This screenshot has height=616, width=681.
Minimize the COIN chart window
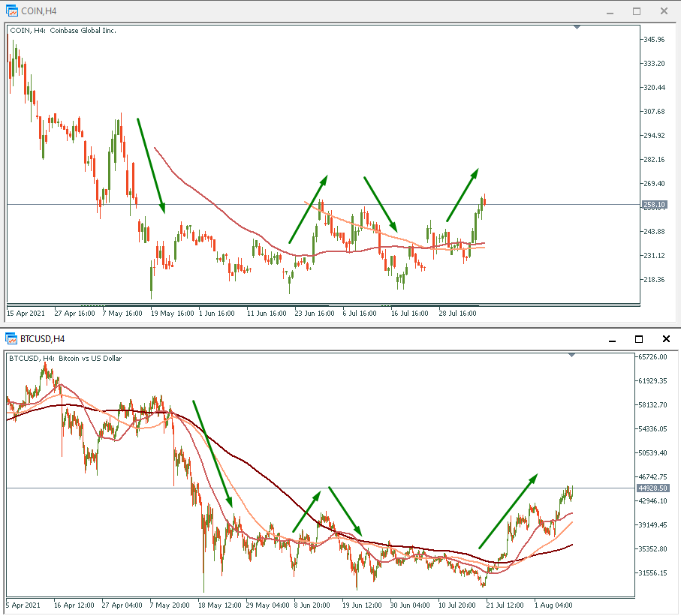610,11
